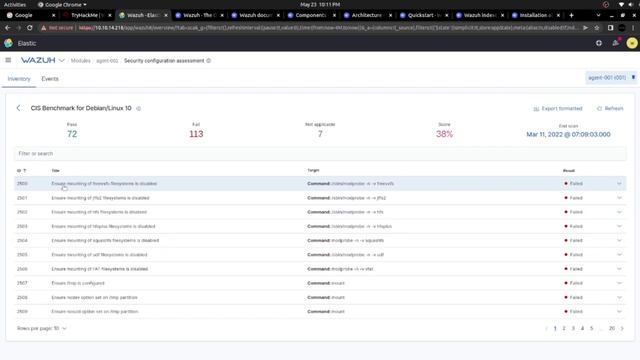Click the agent-001 (001) badge
The height and width of the screenshot is (360, 640).
tap(607, 78)
